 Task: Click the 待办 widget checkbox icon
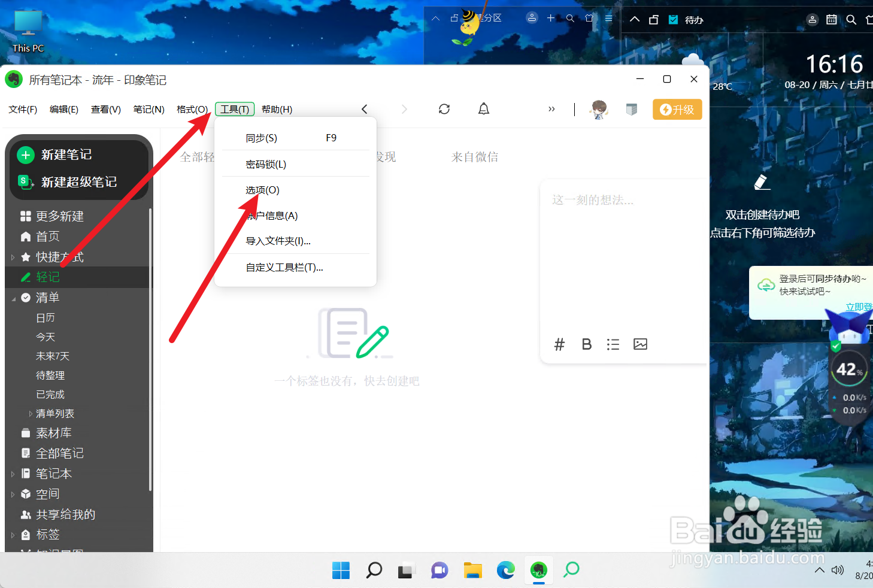click(674, 20)
